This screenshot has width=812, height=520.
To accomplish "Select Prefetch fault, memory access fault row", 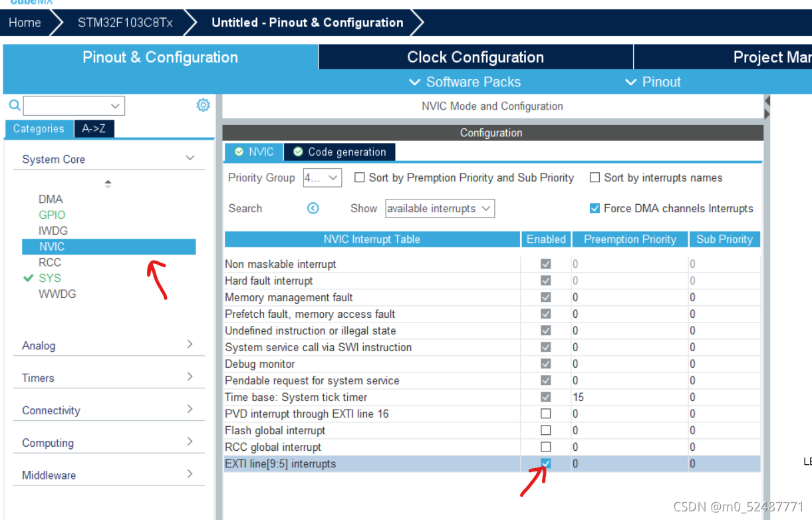I will tap(492, 314).
